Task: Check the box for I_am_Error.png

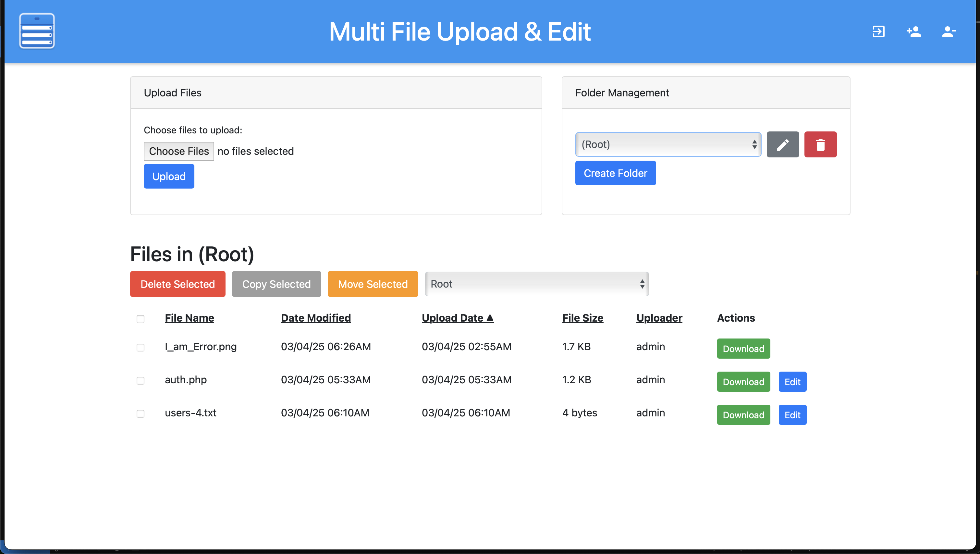Action: click(141, 347)
